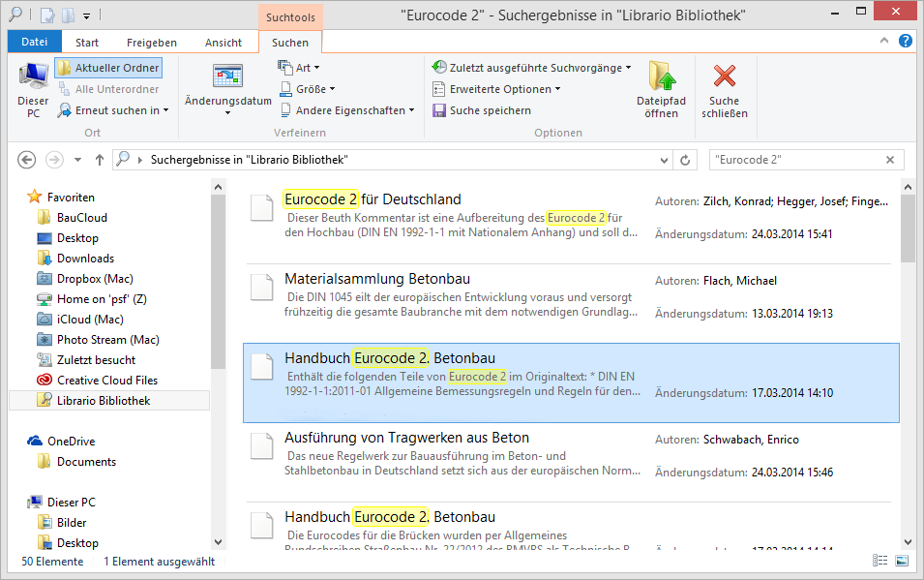Open the Help question mark icon
The image size is (924, 580).
(x=906, y=41)
